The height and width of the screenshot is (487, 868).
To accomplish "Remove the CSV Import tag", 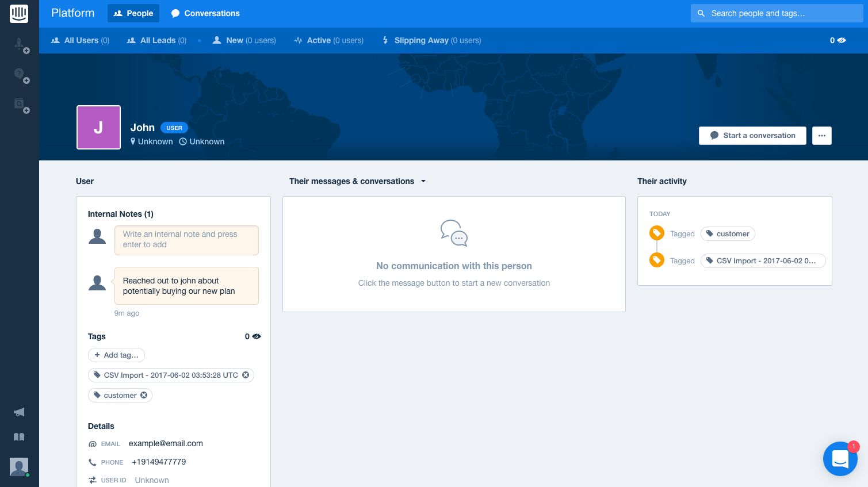I will tap(246, 375).
